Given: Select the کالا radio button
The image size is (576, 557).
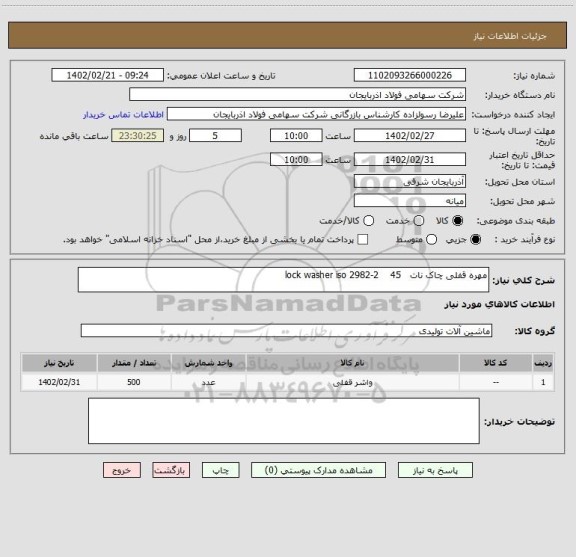Looking at the screenshot, I should coord(457,220).
